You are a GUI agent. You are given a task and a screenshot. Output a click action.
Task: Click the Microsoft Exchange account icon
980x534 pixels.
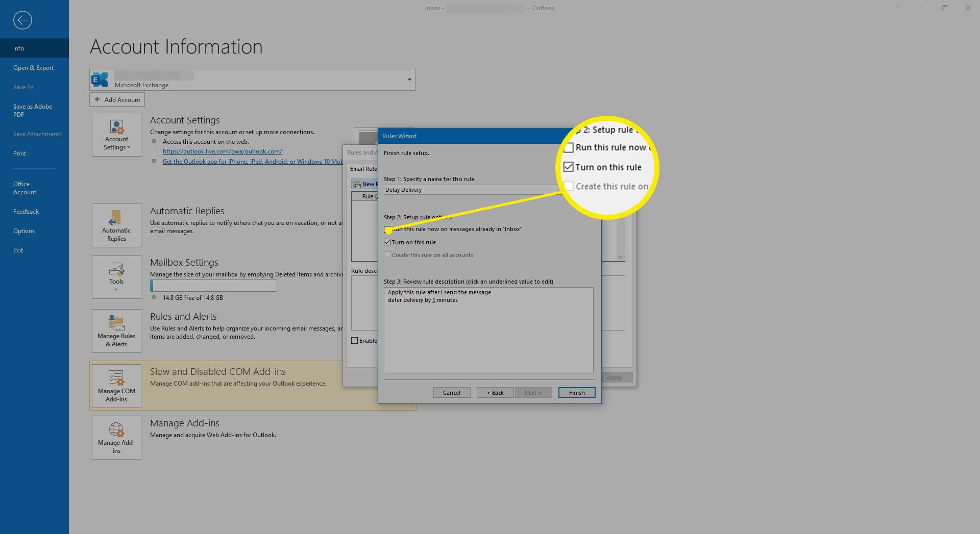(x=100, y=80)
